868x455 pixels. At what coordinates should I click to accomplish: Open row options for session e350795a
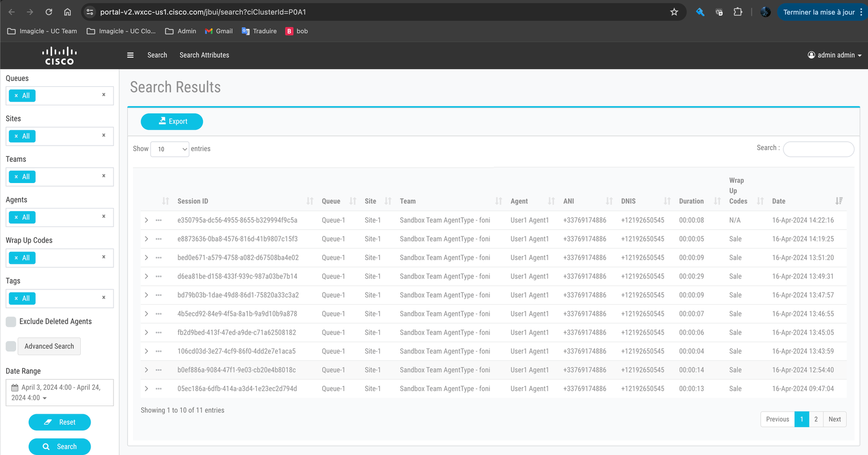[x=158, y=220]
